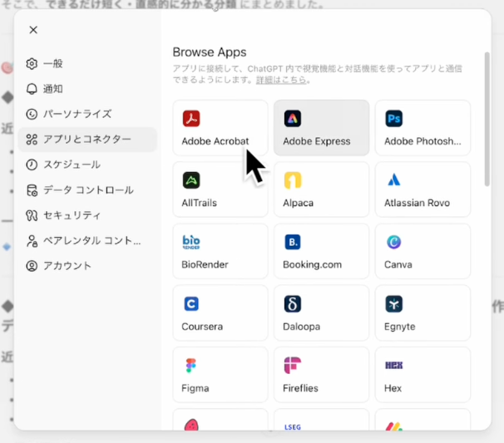
Task: Switch to スケジュール settings
Action: pos(72,165)
